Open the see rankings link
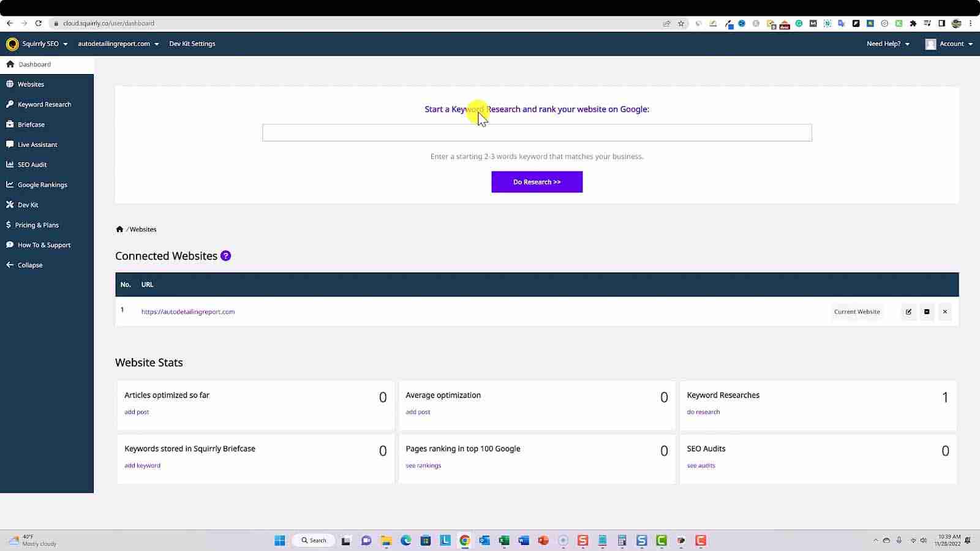The width and height of the screenshot is (980, 551). click(x=423, y=465)
